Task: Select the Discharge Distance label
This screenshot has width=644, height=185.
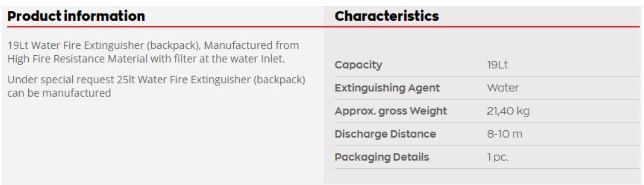Action: point(385,134)
